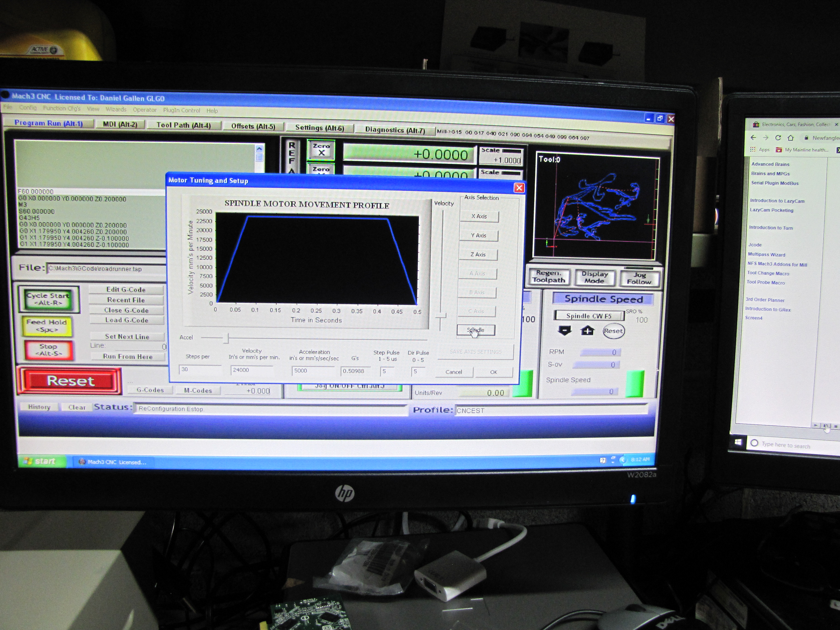Switch to Diagnostics (Alt-7) tab
Viewport: 840px width, 630px height.
[x=395, y=130]
